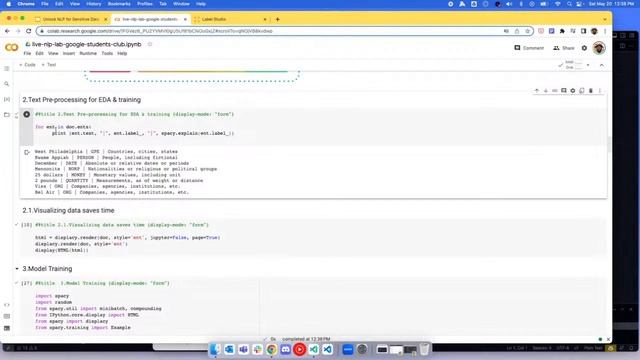Open the cell editor settings gear

pyautogui.click(x=573, y=91)
